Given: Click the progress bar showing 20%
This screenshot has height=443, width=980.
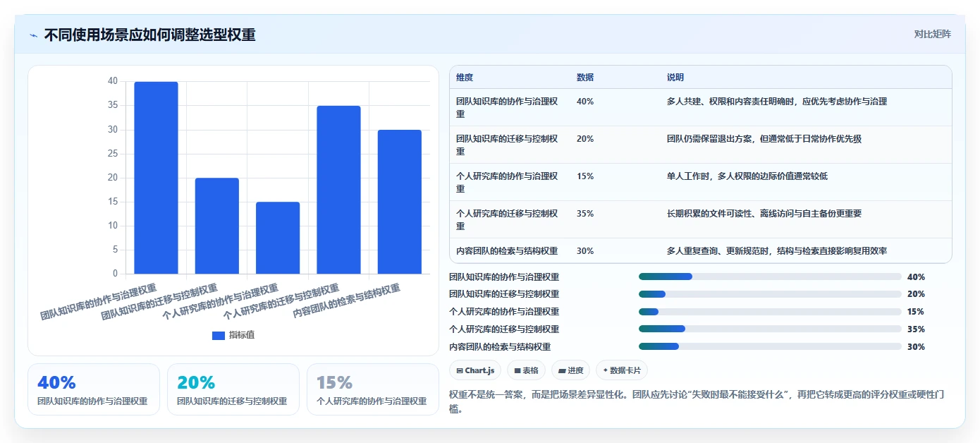Looking at the screenshot, I should pyautogui.click(x=770, y=294).
